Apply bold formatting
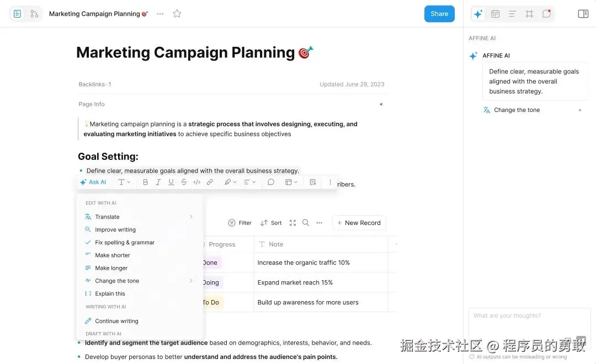This screenshot has height=364, width=596. [x=145, y=182]
